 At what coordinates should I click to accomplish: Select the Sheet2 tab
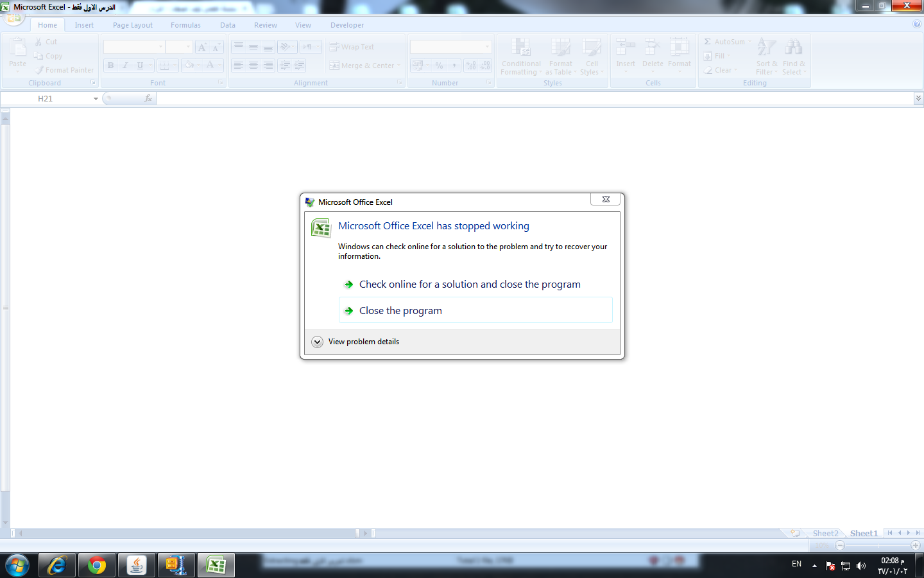tap(825, 533)
